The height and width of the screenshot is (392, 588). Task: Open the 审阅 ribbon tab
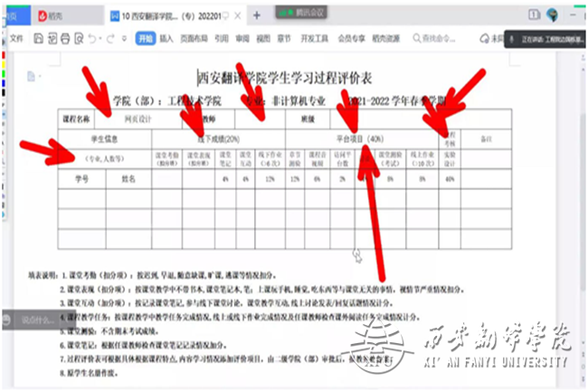242,38
